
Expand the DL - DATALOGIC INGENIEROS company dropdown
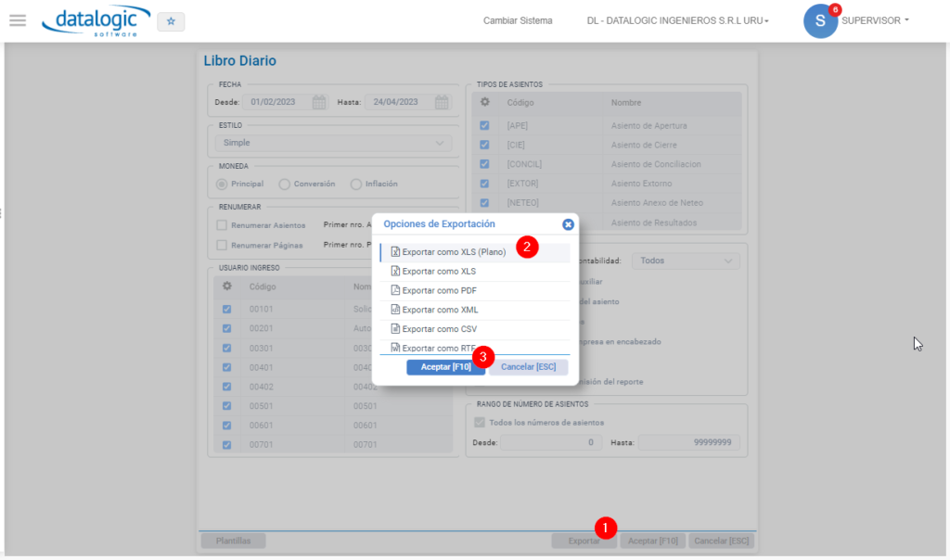677,20
